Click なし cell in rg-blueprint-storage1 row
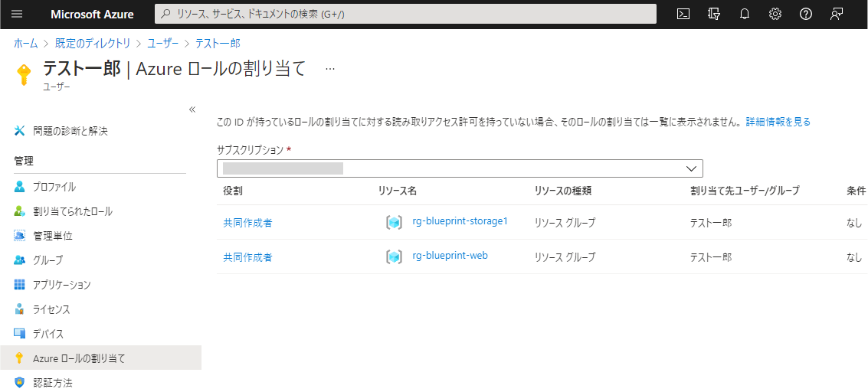The width and height of the screenshot is (868, 392). coord(854,223)
